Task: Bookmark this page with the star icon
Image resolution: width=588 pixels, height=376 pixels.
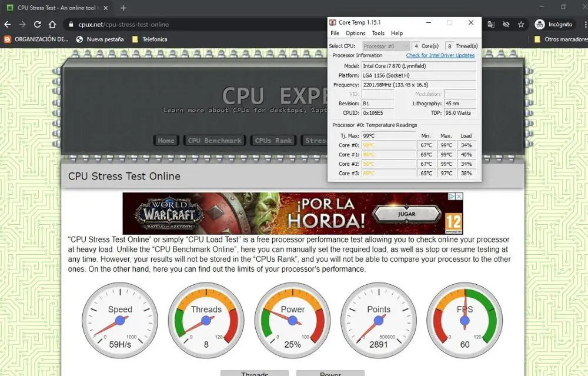Action: (521, 24)
